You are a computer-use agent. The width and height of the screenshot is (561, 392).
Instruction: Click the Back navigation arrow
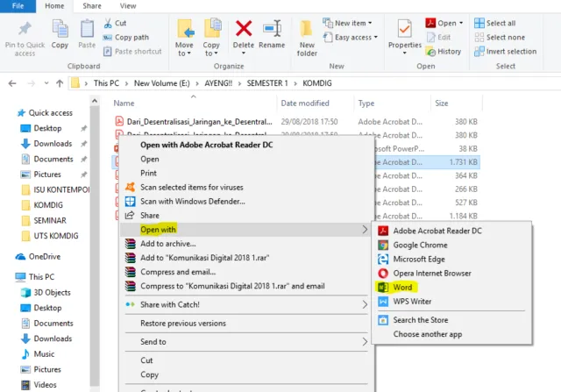pos(12,83)
